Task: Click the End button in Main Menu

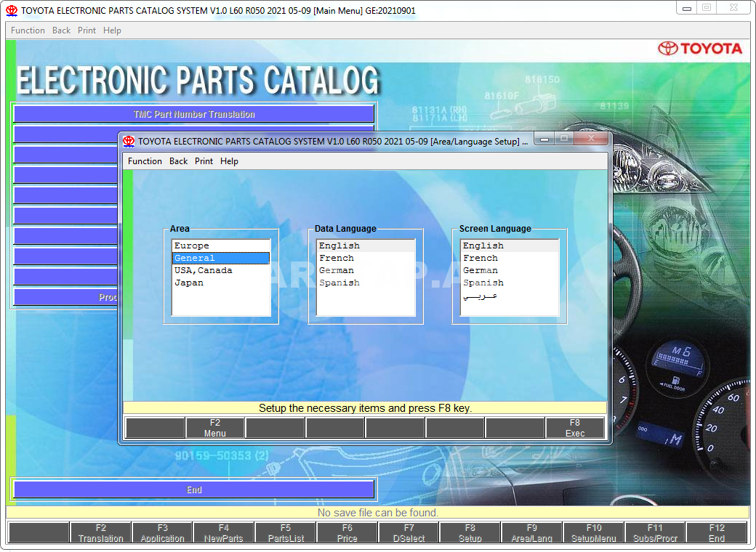Action: (x=194, y=490)
